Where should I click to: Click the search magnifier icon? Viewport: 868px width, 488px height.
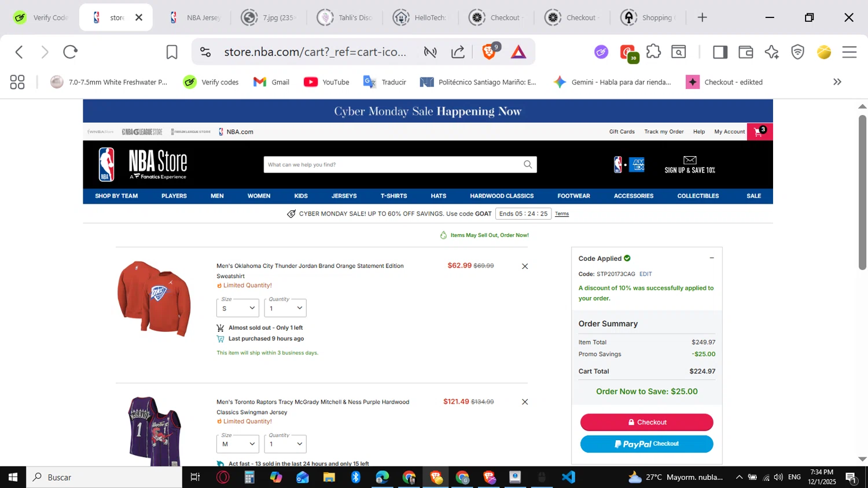point(528,164)
